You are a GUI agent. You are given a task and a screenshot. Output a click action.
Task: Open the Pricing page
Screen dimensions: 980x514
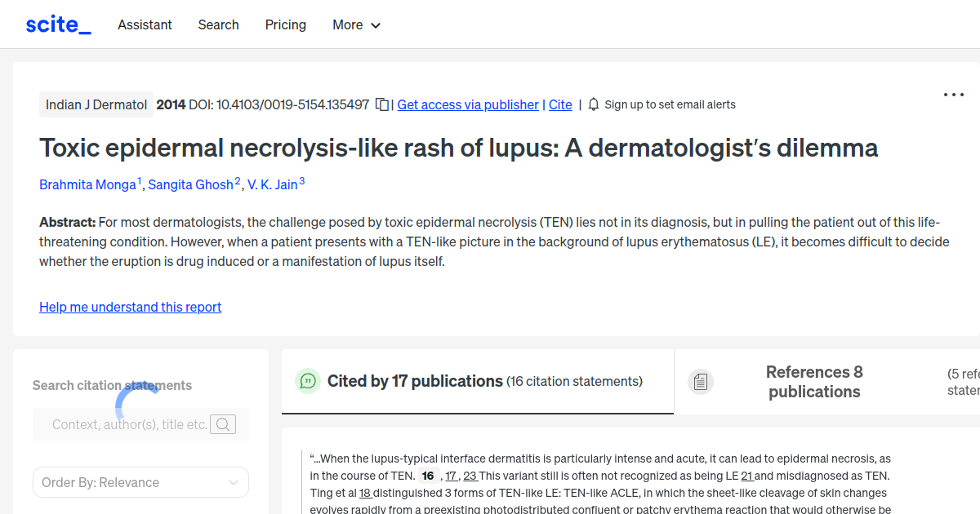pyautogui.click(x=285, y=24)
